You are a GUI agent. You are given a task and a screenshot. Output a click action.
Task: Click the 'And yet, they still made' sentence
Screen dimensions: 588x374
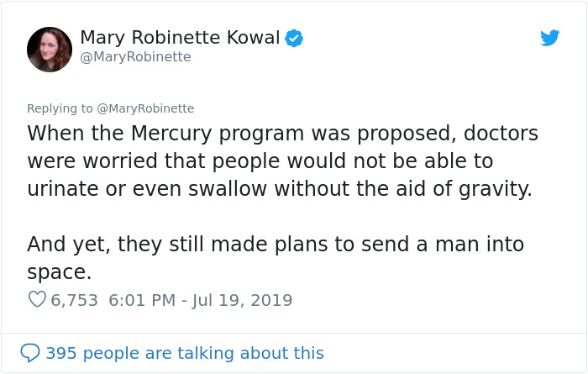(x=276, y=258)
